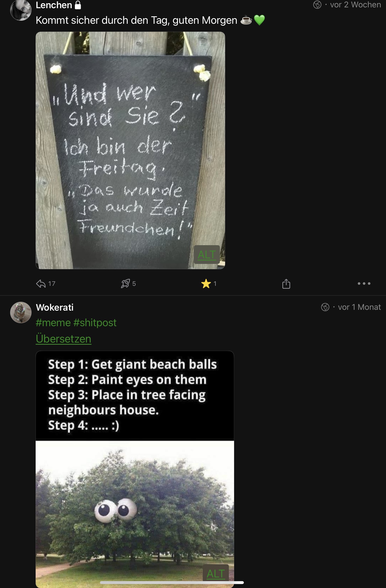Show ALT text for the chalkboard image
Image resolution: width=386 pixels, height=588 pixels.
coord(207,255)
